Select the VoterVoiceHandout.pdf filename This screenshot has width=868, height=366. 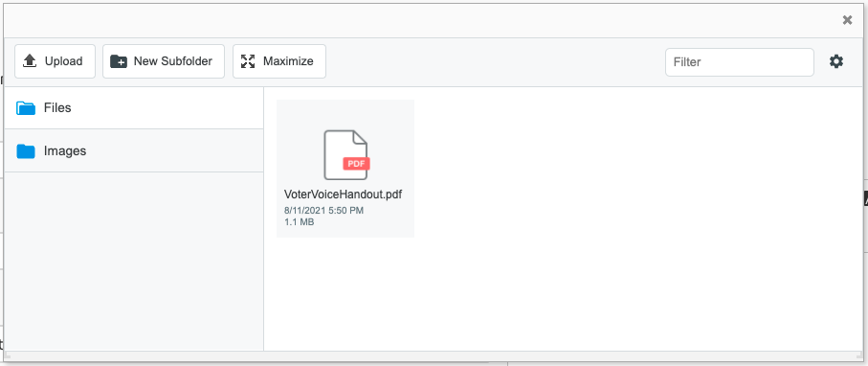point(343,194)
